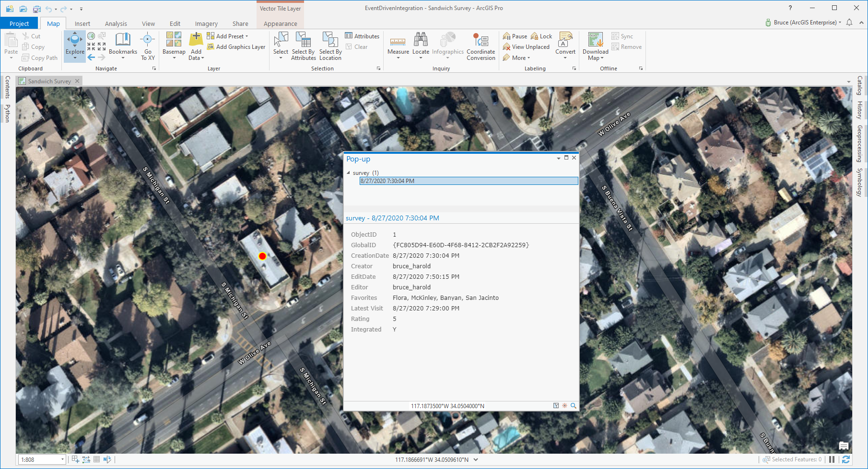Open the Contents pane tab
Screen dimensions: 868x469
[x=7, y=87]
